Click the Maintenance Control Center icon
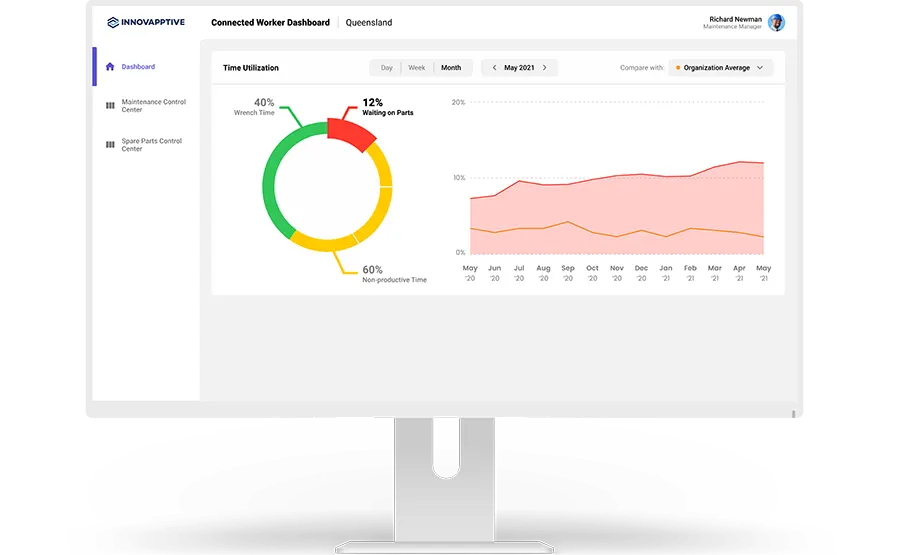Viewport: 903px width, 555px height. coord(110,106)
